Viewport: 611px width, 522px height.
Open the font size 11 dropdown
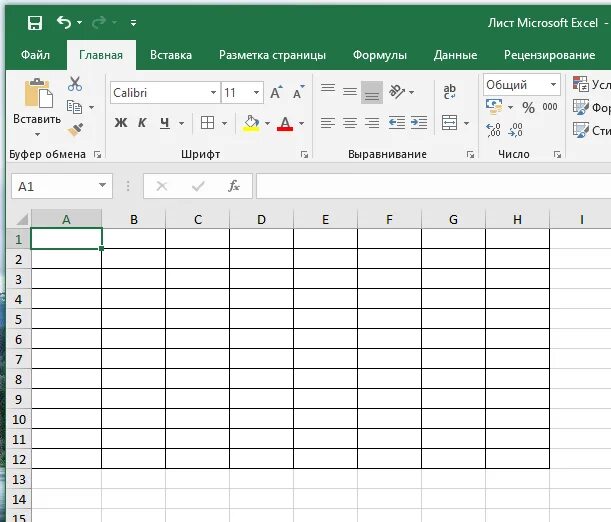pos(256,93)
